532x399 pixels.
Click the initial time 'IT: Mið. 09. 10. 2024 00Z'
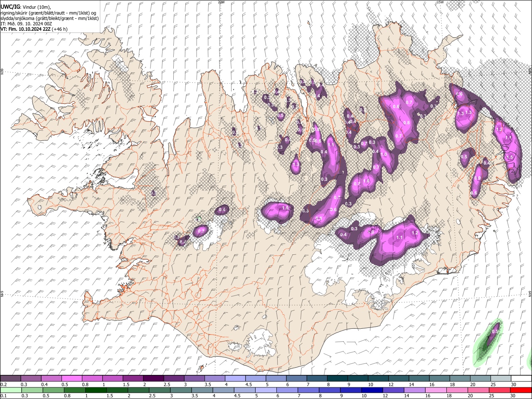tap(26, 24)
